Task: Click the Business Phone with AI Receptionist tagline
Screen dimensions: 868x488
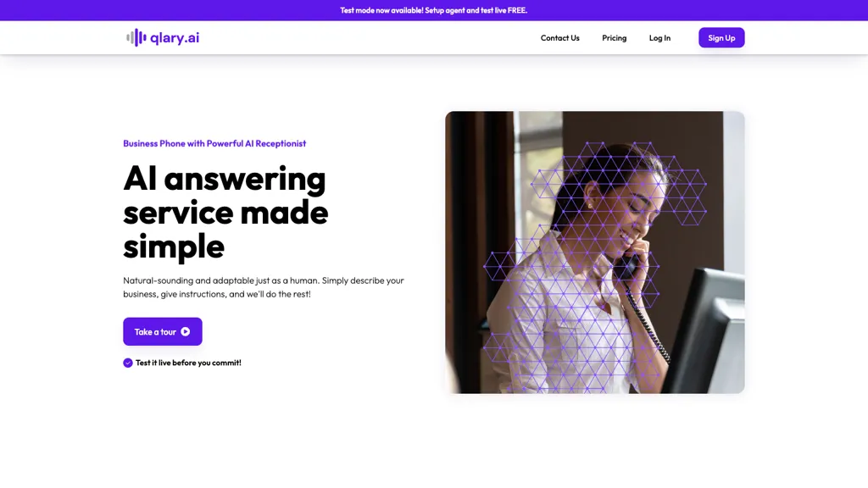Action: click(214, 143)
